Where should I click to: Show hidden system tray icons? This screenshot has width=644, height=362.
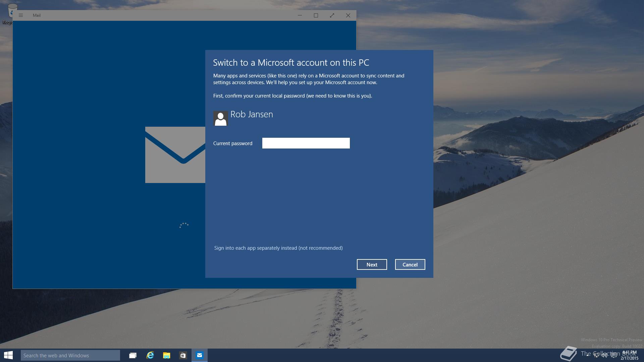[x=588, y=355]
